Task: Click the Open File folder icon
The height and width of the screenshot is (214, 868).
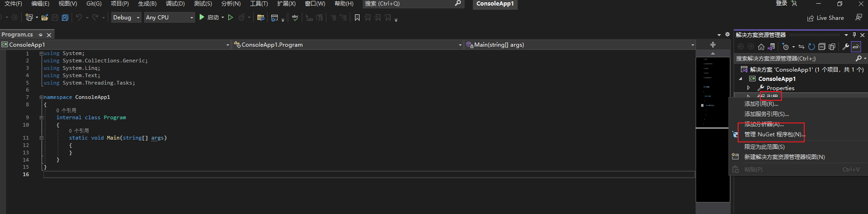Action: pyautogui.click(x=45, y=18)
